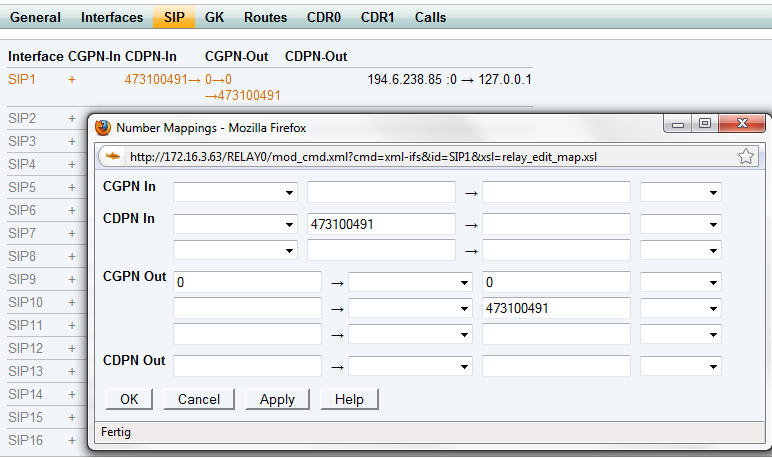772x458 pixels.
Task: Open the rightmost dropdown in the CGPN In row
Action: (680, 192)
